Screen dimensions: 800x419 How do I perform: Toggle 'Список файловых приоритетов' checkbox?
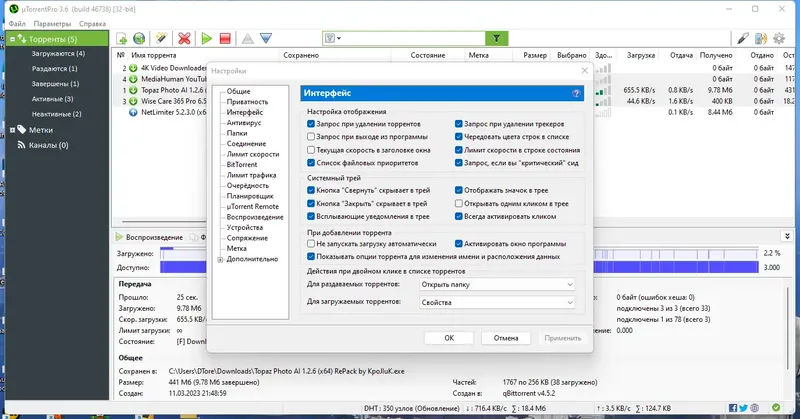(x=311, y=163)
